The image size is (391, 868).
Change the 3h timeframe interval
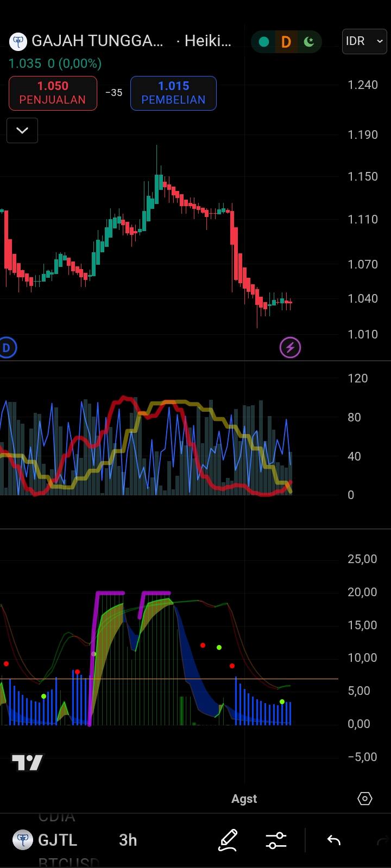coord(128,840)
